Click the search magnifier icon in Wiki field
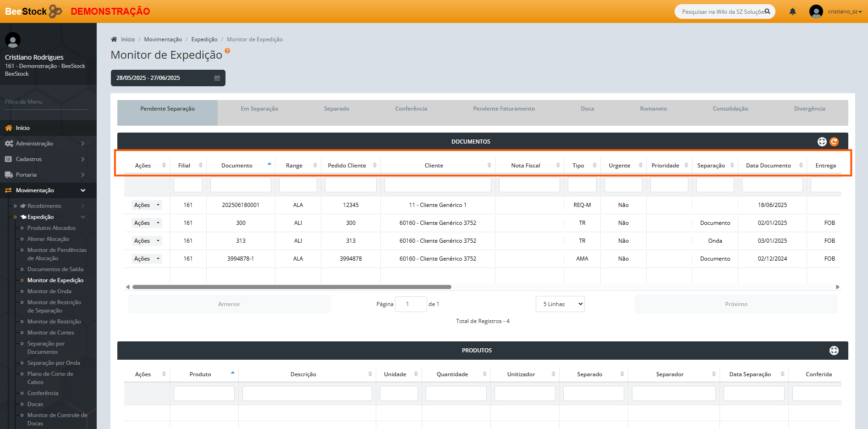 767,11
